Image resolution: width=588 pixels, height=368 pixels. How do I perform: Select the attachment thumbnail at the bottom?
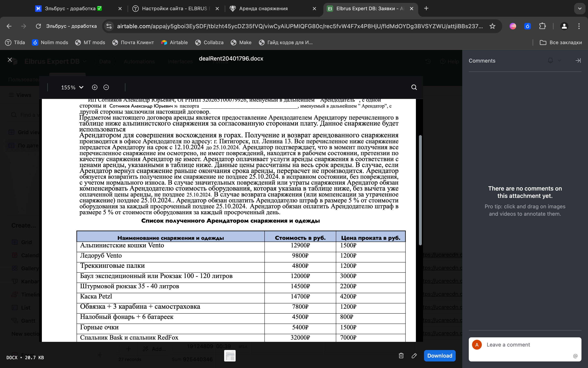tap(230, 356)
